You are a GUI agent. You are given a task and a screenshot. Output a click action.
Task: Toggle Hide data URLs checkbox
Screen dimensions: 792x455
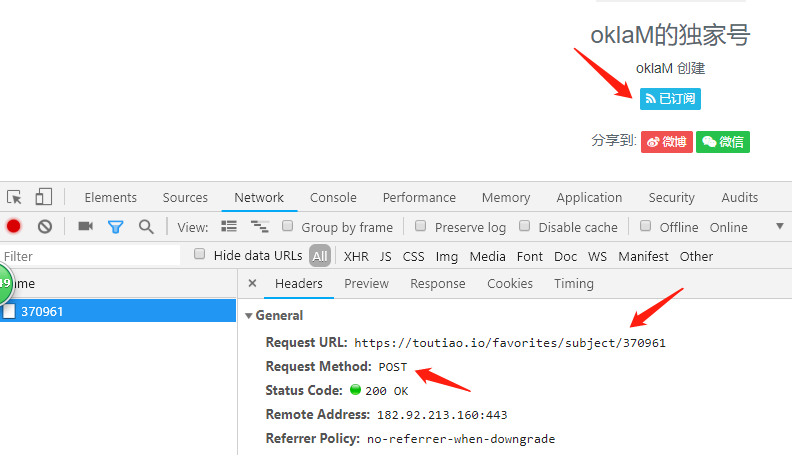click(200, 254)
